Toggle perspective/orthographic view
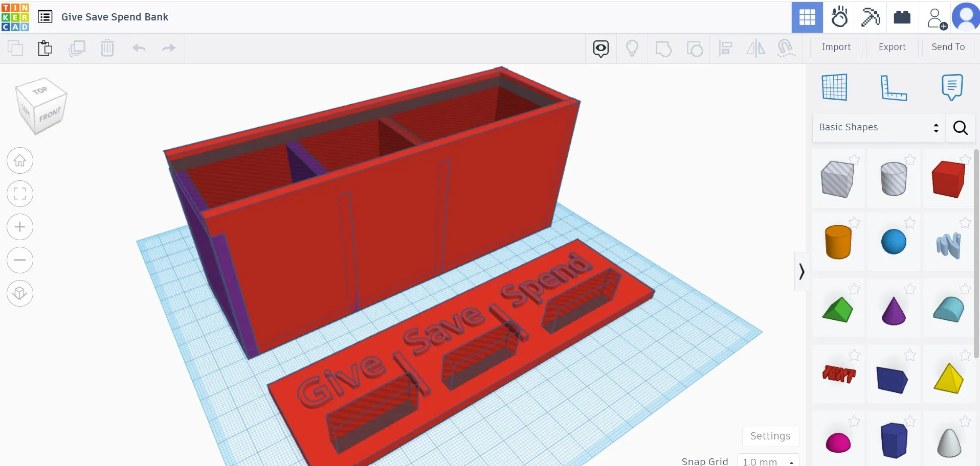Image resolution: width=980 pixels, height=466 pixels. 20,293
